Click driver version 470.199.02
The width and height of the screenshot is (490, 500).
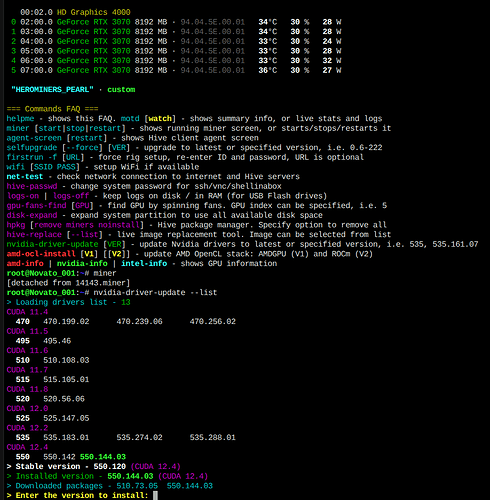click(x=66, y=321)
